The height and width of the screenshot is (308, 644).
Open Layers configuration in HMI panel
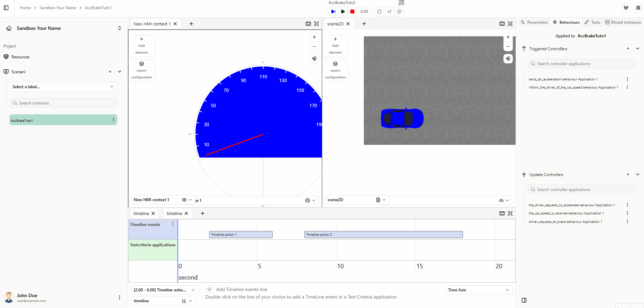(142, 71)
